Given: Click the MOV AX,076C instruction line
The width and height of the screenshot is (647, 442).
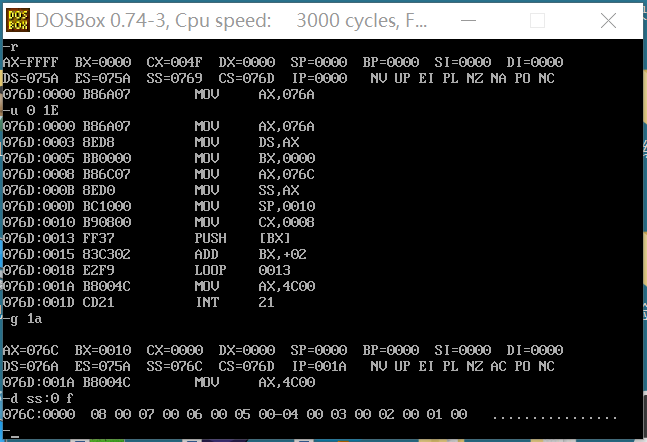Looking at the screenshot, I should coord(159,174).
